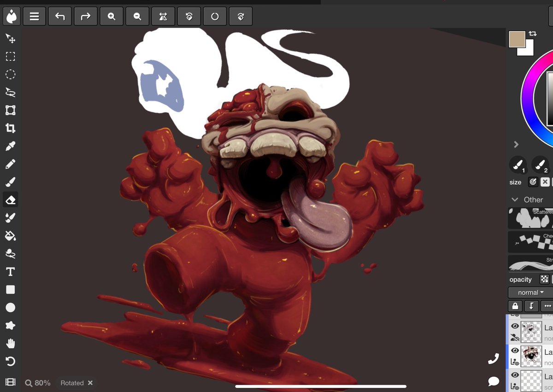Select the line-art sketch layer thumbnail
The height and width of the screenshot is (392, 553).
(530, 332)
